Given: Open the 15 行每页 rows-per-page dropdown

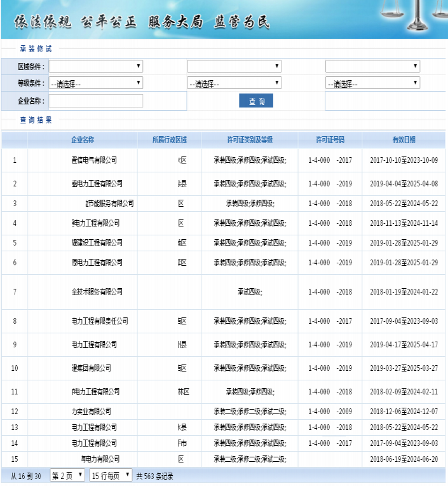Looking at the screenshot, I should (x=111, y=475).
